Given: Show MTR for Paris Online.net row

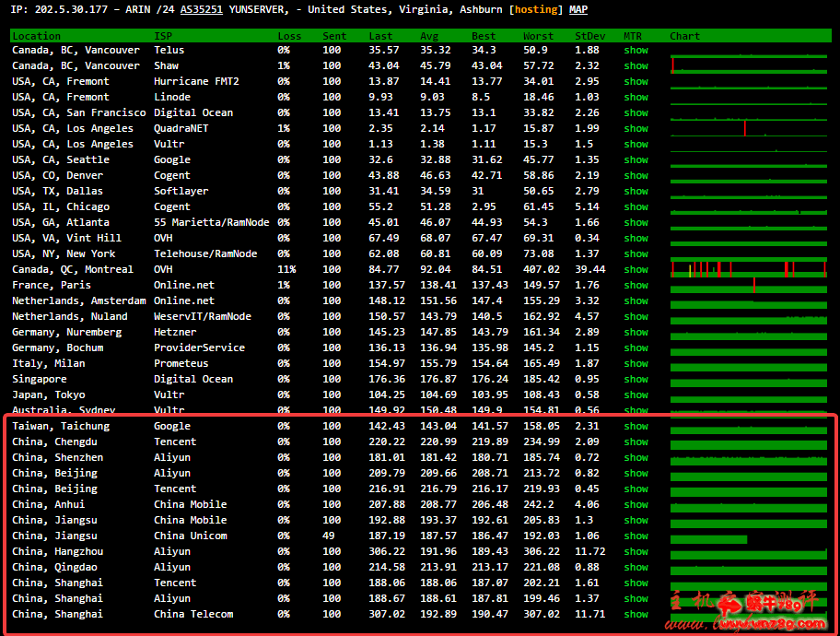Looking at the screenshot, I should click(636, 286).
